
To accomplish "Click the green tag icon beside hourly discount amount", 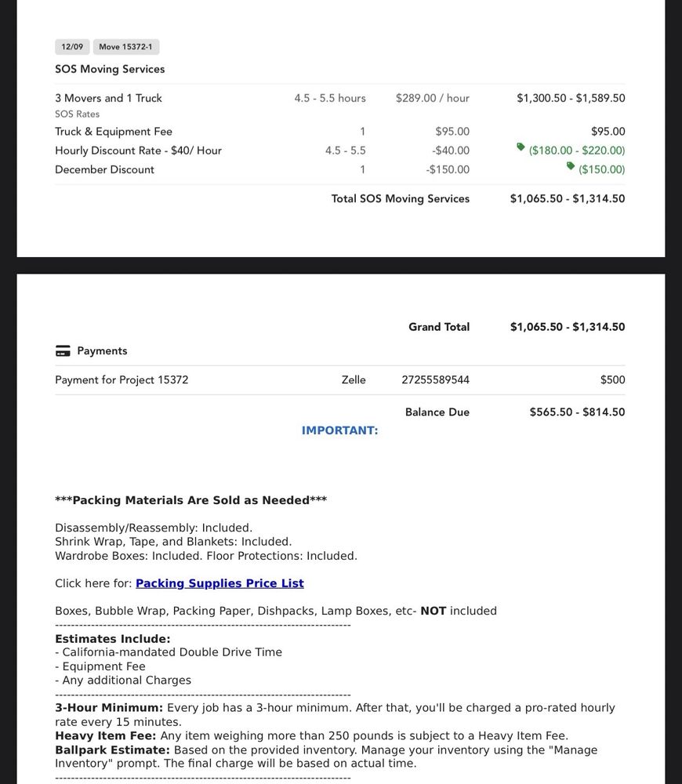I will click(x=521, y=147).
